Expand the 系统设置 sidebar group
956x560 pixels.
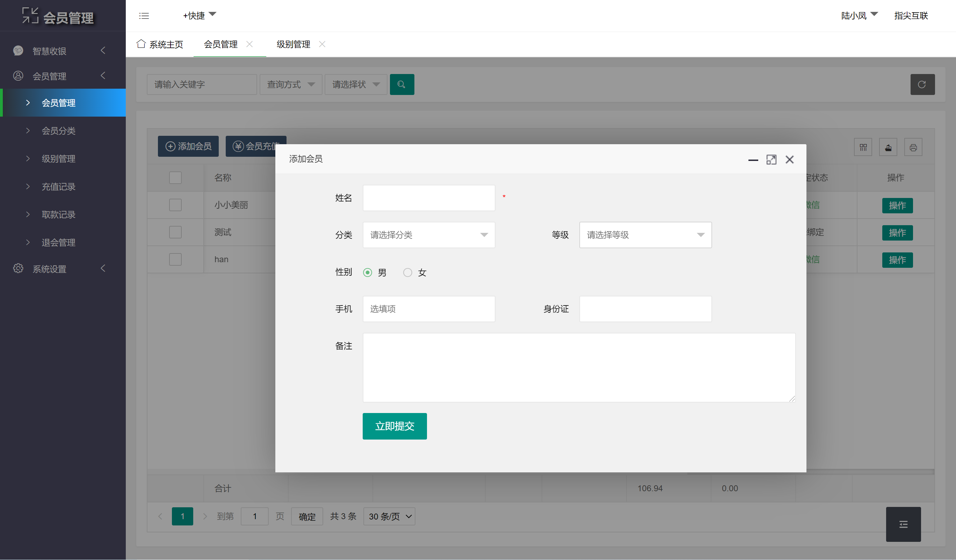[103, 268]
